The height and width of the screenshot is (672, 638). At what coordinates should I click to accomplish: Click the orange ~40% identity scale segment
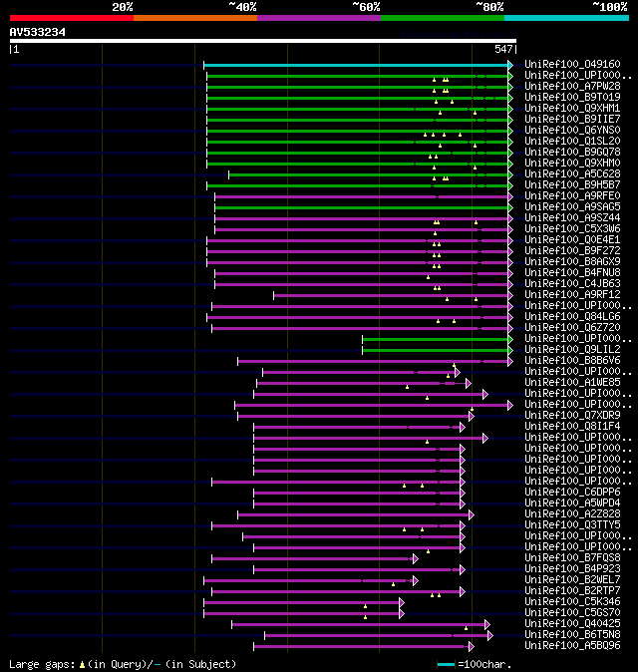(x=195, y=18)
